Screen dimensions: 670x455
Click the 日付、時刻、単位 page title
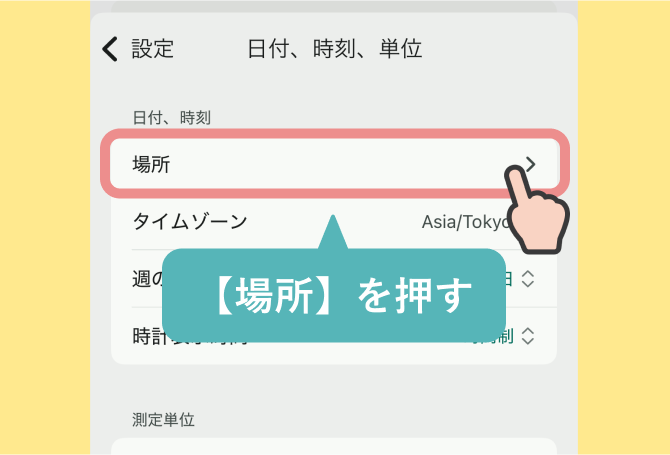(335, 49)
